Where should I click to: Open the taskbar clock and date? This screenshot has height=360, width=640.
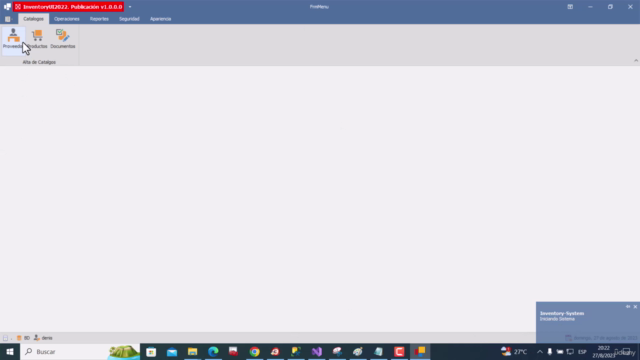603,351
